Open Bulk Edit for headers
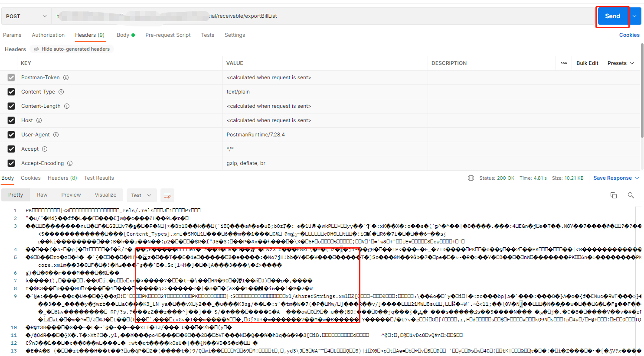Image resolution: width=644 pixels, height=356 pixels. tap(587, 63)
